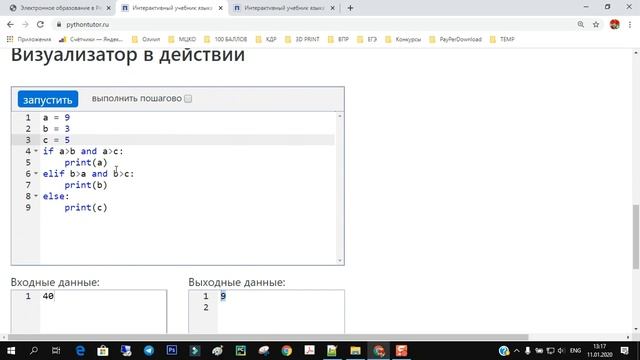
Task: Close the third Интерактивный учебник tab
Action: click(x=333, y=8)
